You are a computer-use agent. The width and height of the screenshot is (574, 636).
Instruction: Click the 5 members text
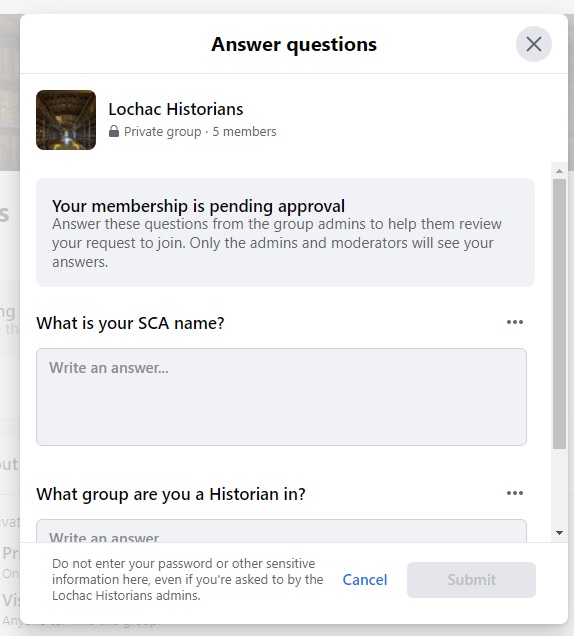pos(245,132)
